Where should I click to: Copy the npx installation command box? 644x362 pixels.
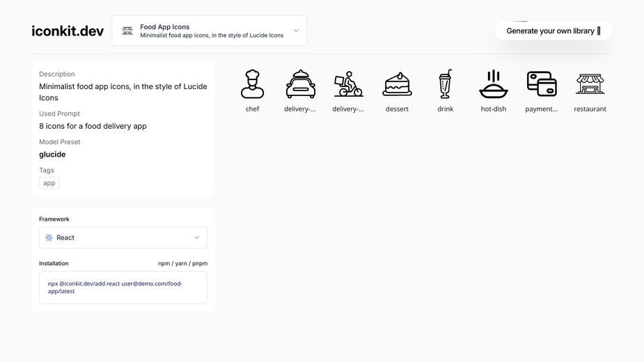point(123,288)
